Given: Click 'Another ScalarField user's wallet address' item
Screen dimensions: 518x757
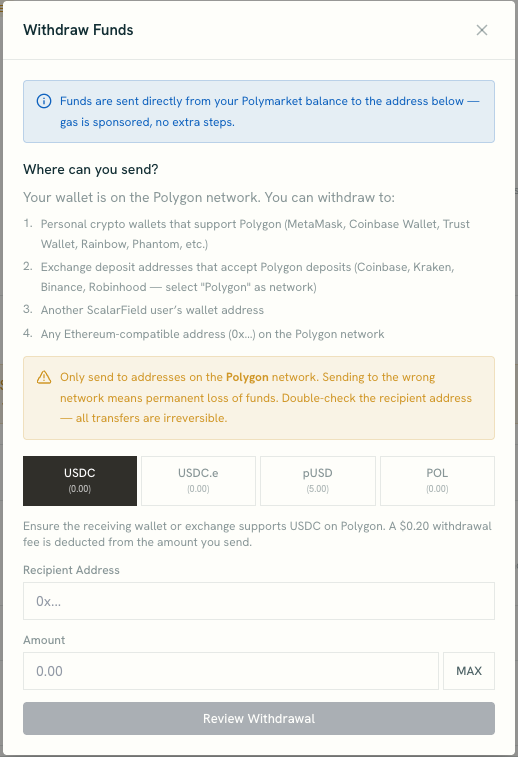Looking at the screenshot, I should [x=152, y=310].
